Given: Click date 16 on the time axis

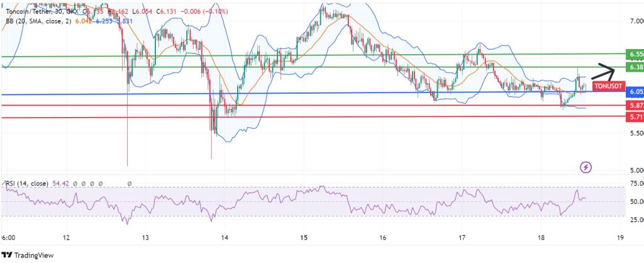Looking at the screenshot, I should click(x=382, y=238).
